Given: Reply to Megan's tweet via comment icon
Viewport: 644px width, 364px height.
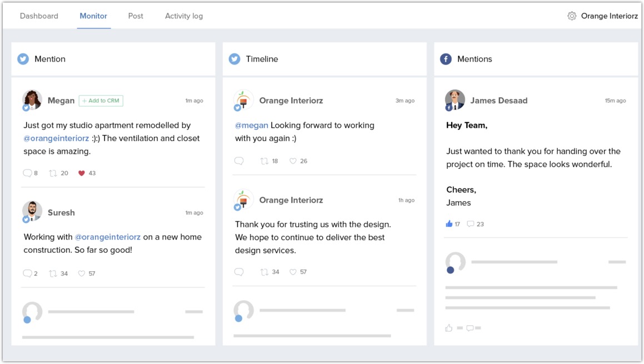Looking at the screenshot, I should [x=27, y=173].
